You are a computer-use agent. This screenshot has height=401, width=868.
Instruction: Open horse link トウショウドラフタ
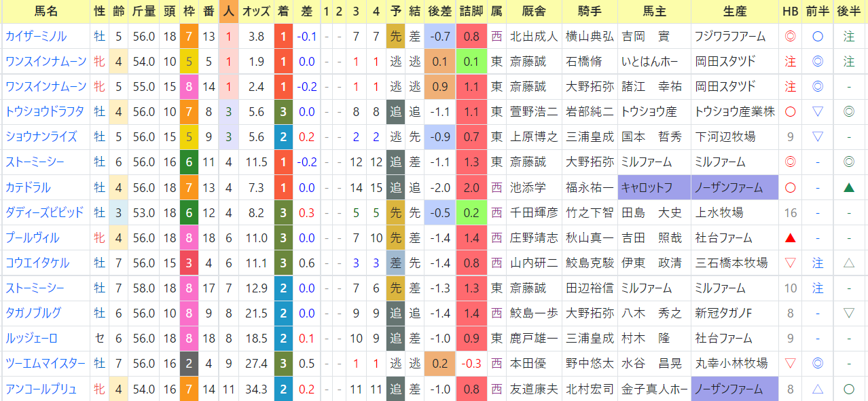tap(45, 112)
